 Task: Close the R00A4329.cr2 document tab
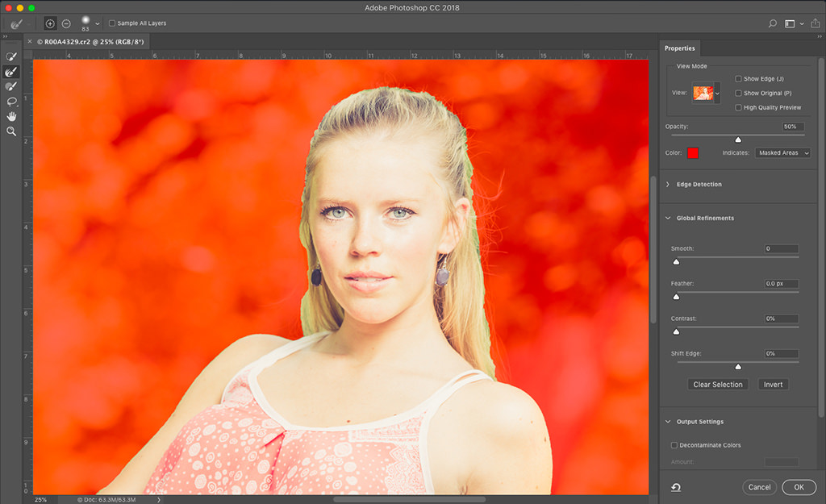pyautogui.click(x=30, y=41)
